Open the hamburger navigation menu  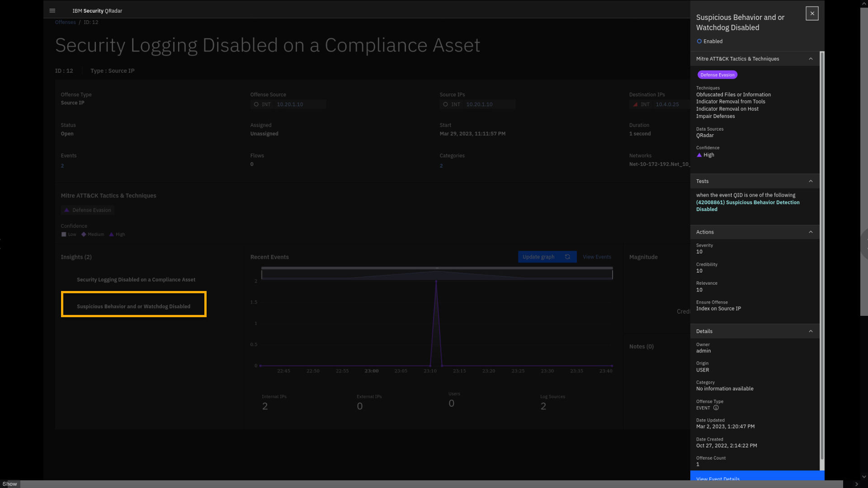pyautogui.click(x=52, y=10)
